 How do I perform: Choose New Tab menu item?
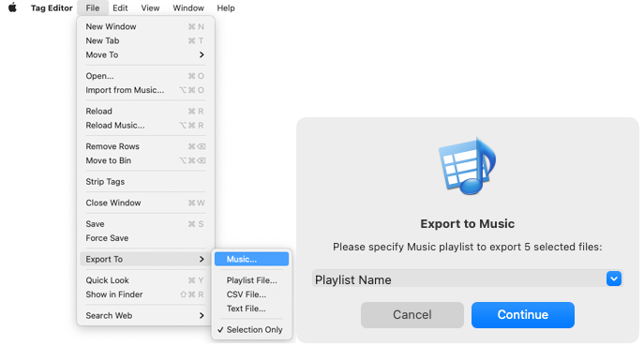pyautogui.click(x=145, y=40)
